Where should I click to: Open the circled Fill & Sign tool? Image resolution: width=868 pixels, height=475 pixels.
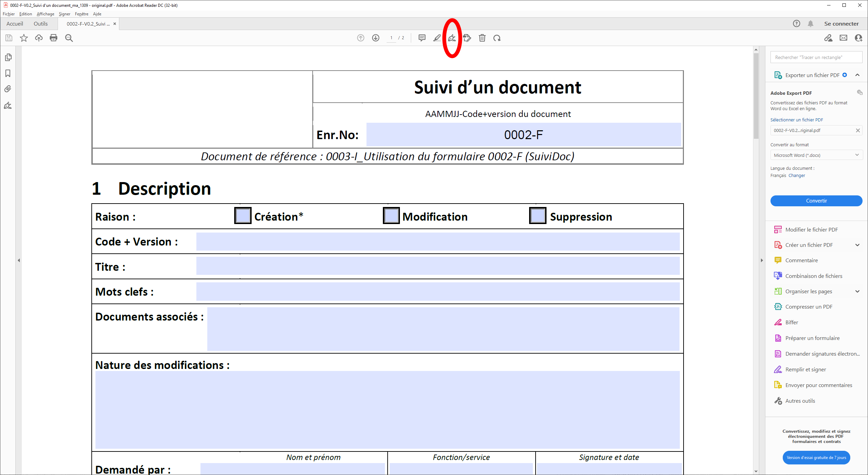pyautogui.click(x=452, y=38)
